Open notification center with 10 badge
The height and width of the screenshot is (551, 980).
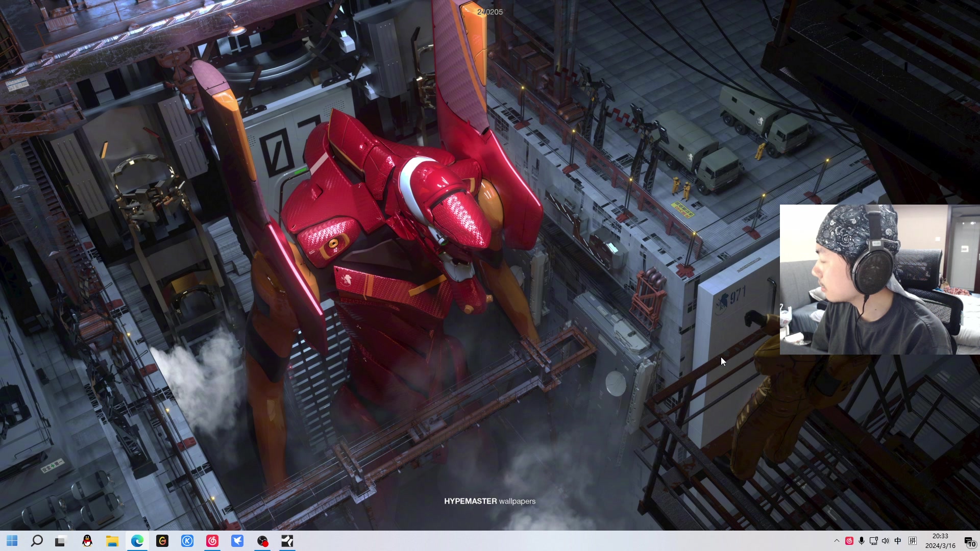coord(969,542)
